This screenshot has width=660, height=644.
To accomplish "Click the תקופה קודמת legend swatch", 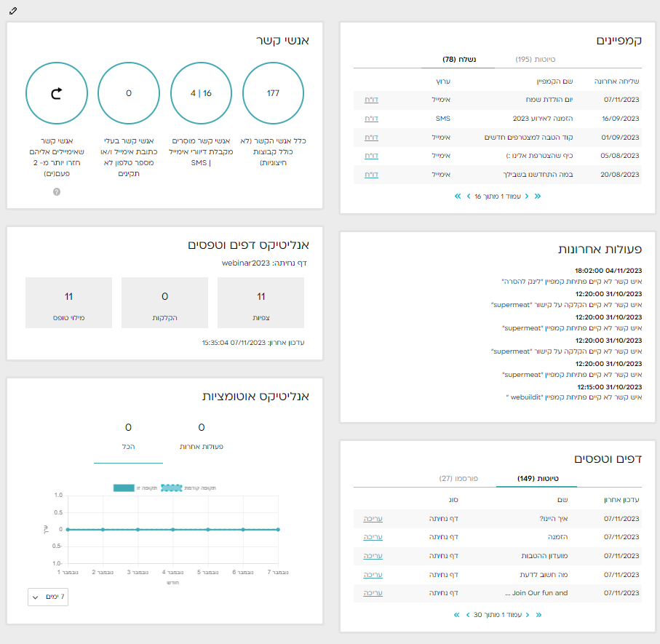I will (172, 488).
